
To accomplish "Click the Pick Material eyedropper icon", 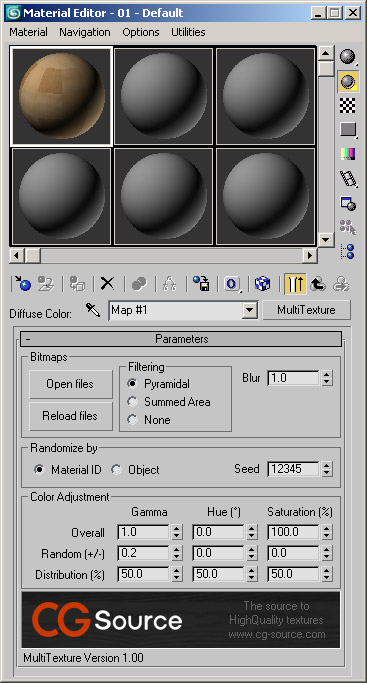I will [x=93, y=310].
